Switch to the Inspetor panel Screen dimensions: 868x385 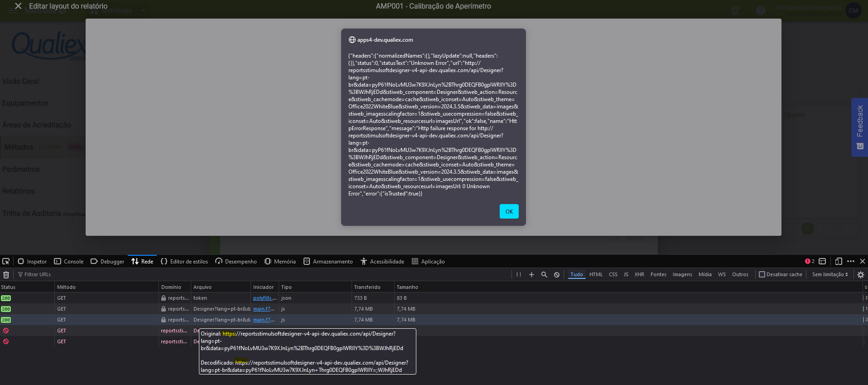coord(32,261)
